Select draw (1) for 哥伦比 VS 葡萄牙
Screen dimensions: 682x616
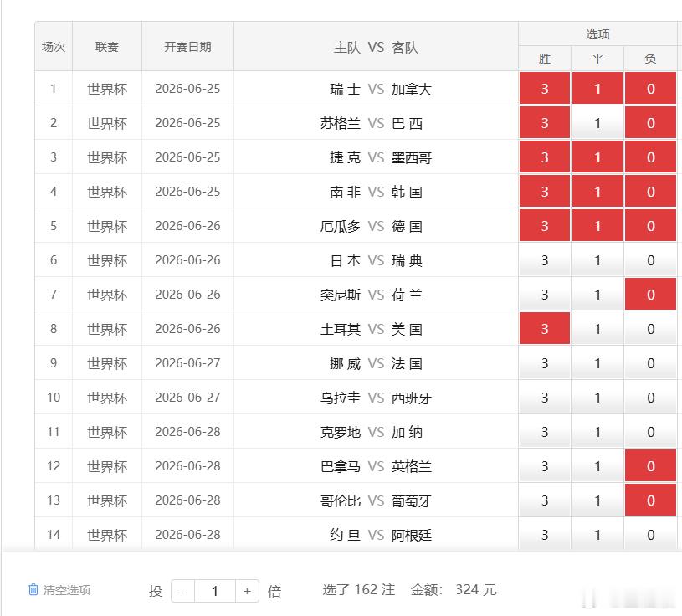click(597, 501)
